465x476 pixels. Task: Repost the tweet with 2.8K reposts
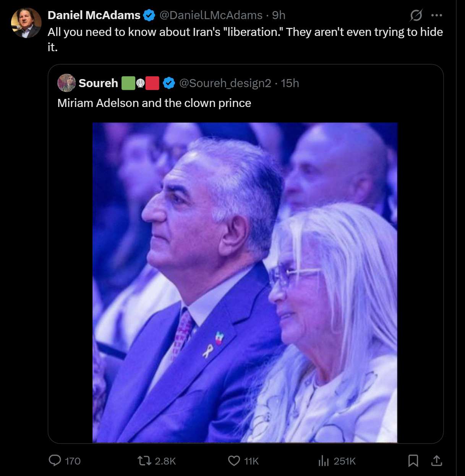(x=145, y=461)
